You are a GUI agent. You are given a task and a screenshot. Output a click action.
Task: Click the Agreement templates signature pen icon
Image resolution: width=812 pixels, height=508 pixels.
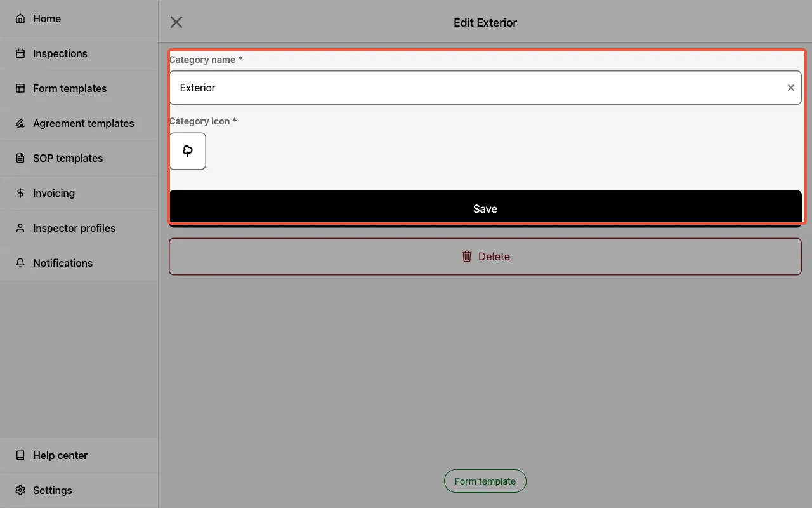(20, 123)
